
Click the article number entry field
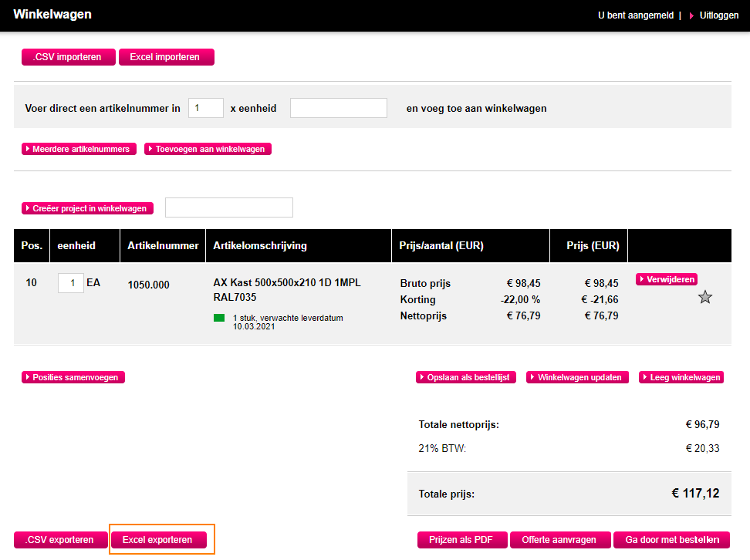pos(339,108)
